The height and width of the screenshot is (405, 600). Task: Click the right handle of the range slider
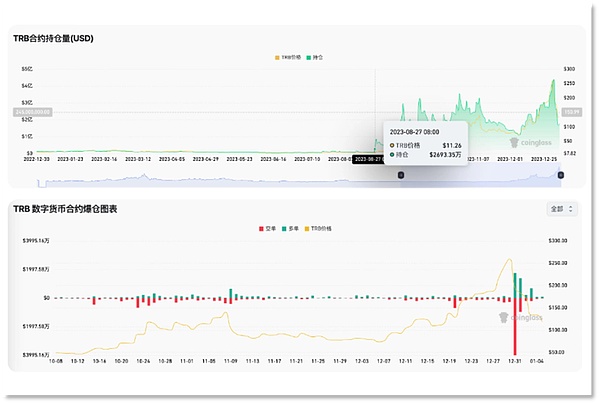click(x=561, y=175)
